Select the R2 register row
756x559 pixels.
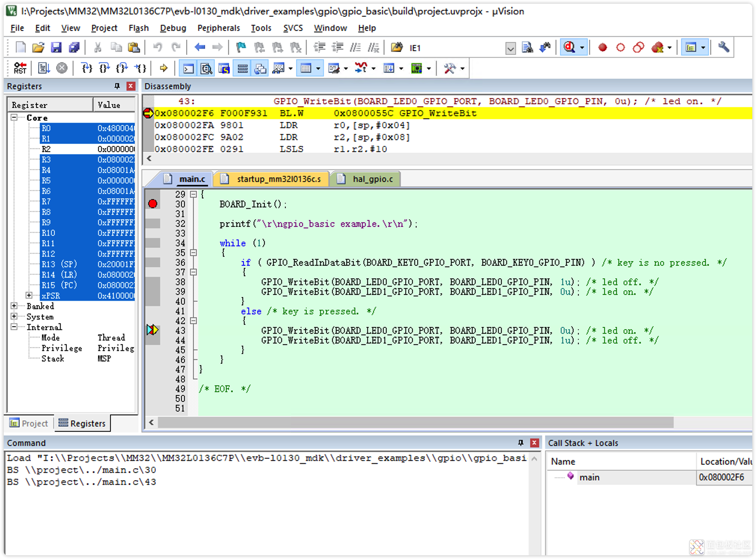87,149
